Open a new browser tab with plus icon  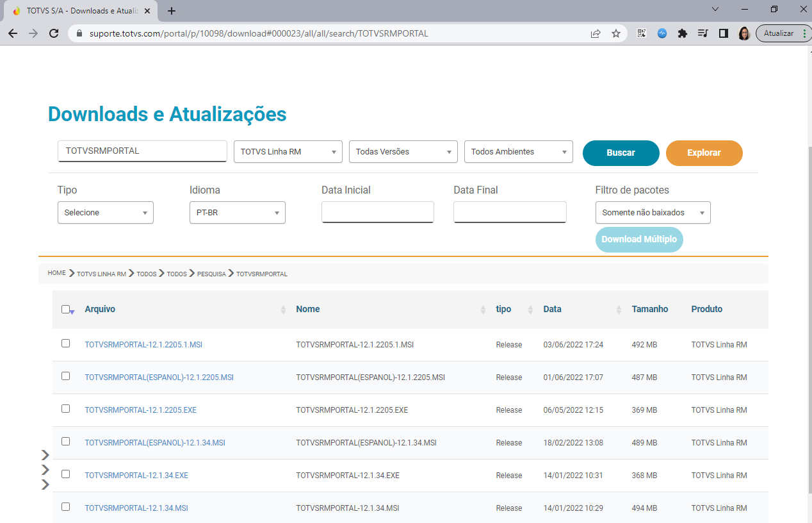[172, 11]
